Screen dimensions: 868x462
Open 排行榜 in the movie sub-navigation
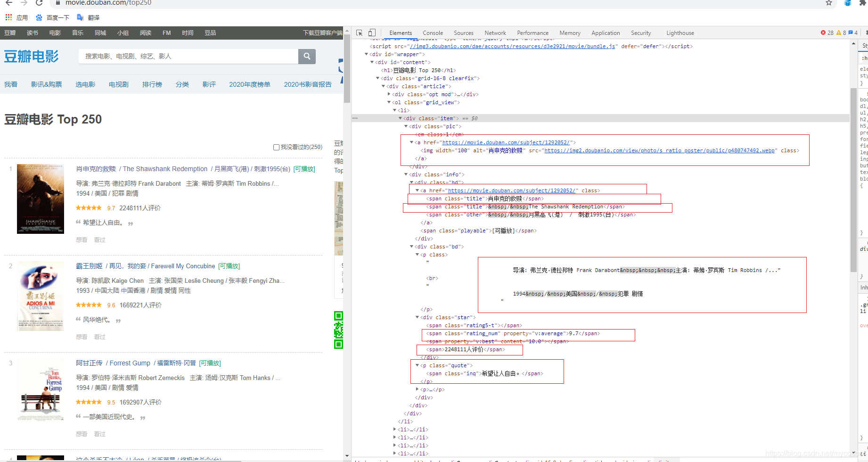pyautogui.click(x=152, y=84)
